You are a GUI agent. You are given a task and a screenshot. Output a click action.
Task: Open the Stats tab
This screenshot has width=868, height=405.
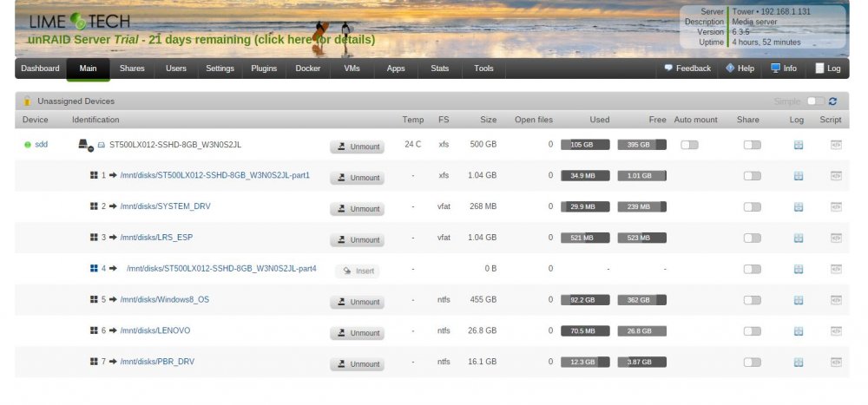coord(439,69)
